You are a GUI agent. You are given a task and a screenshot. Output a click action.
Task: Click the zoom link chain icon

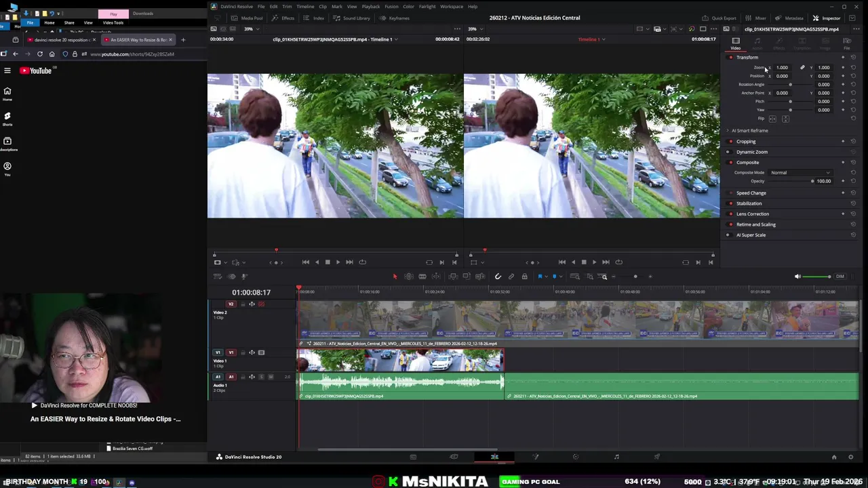[x=802, y=68]
